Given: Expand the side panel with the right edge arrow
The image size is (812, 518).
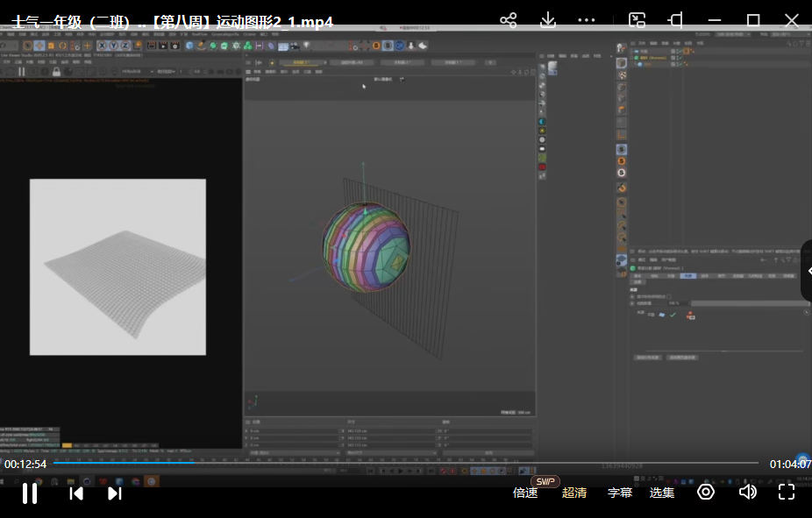Looking at the screenshot, I should click(x=808, y=271).
